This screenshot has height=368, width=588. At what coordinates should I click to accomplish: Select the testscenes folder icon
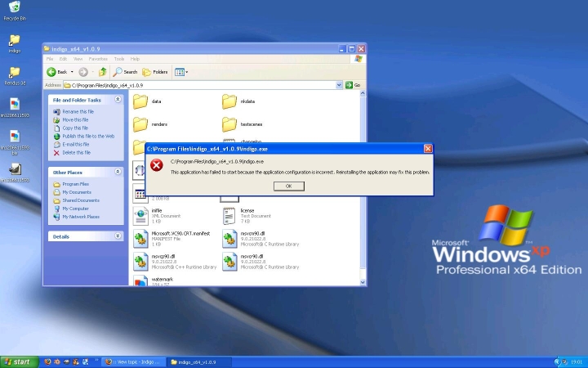click(229, 124)
